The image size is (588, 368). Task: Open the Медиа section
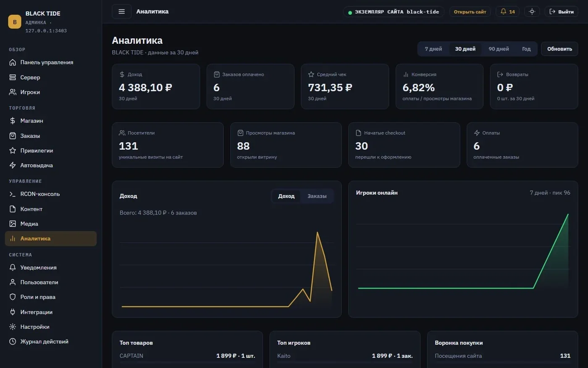[51, 224]
